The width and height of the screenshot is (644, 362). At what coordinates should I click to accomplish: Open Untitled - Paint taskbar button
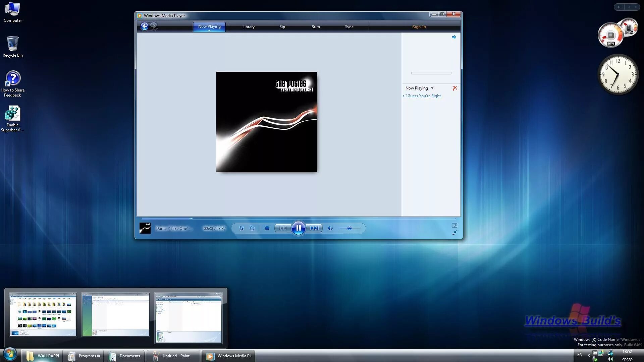[173, 356]
